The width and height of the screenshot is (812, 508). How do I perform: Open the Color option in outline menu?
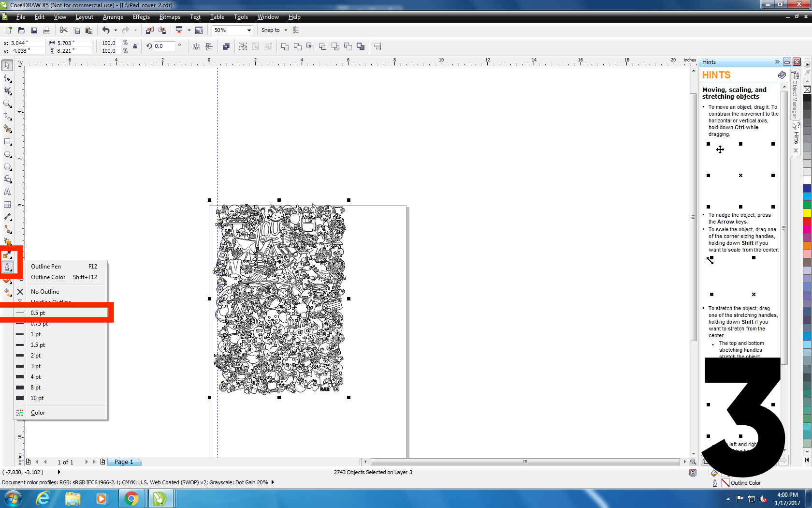37,412
